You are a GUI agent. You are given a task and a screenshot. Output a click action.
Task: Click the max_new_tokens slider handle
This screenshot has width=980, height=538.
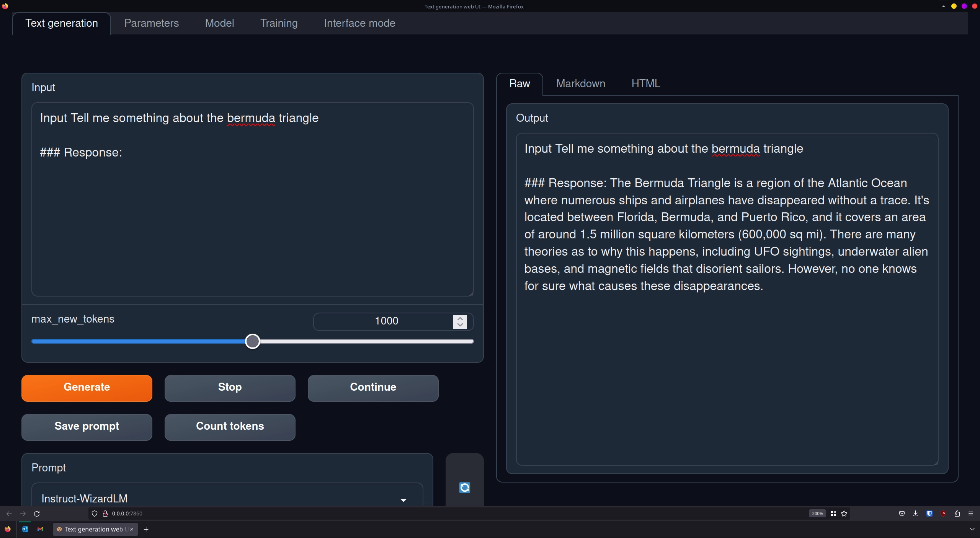253,341
